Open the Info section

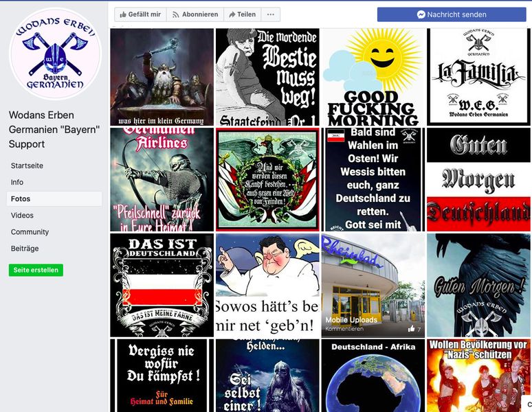click(17, 182)
